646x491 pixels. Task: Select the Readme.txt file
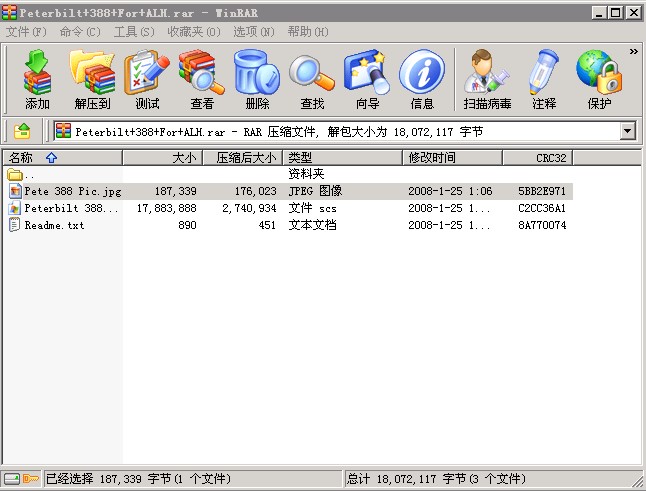pyautogui.click(x=55, y=225)
